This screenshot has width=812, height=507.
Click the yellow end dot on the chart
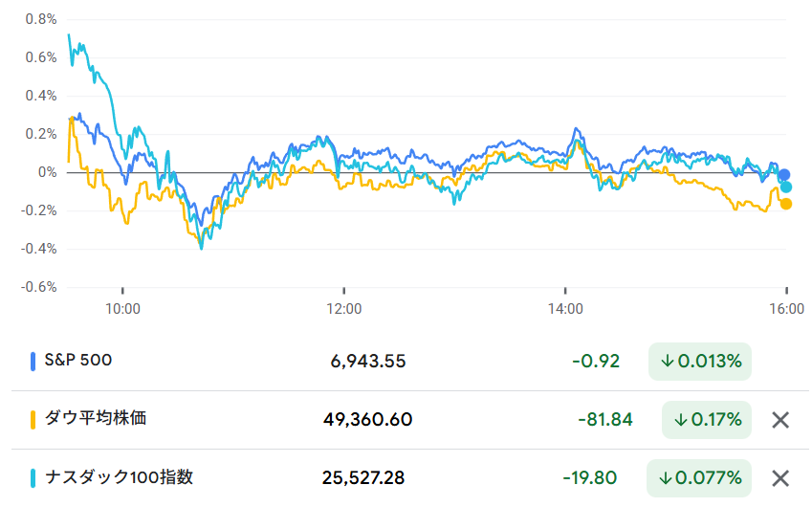(x=786, y=204)
